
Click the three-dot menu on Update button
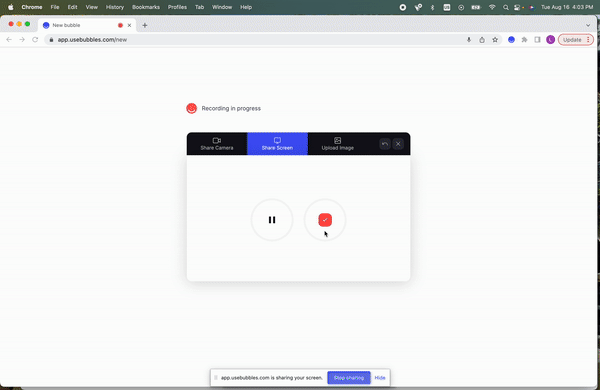click(x=588, y=40)
